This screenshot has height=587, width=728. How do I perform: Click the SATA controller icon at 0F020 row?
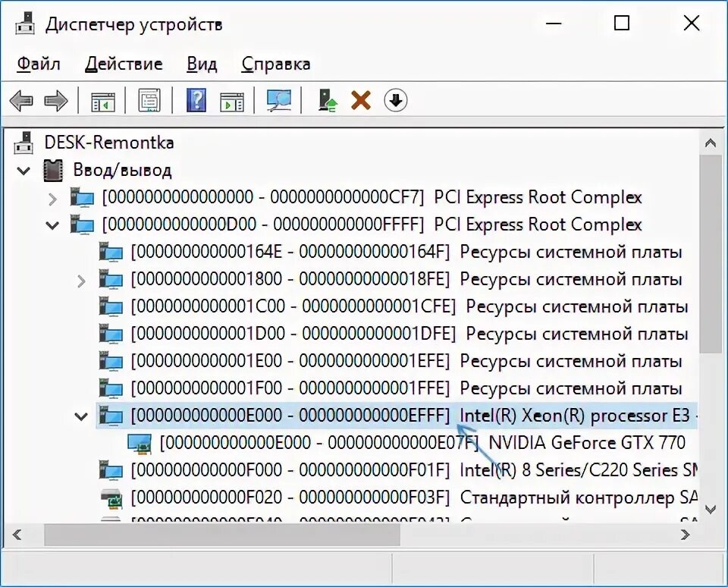(111, 498)
